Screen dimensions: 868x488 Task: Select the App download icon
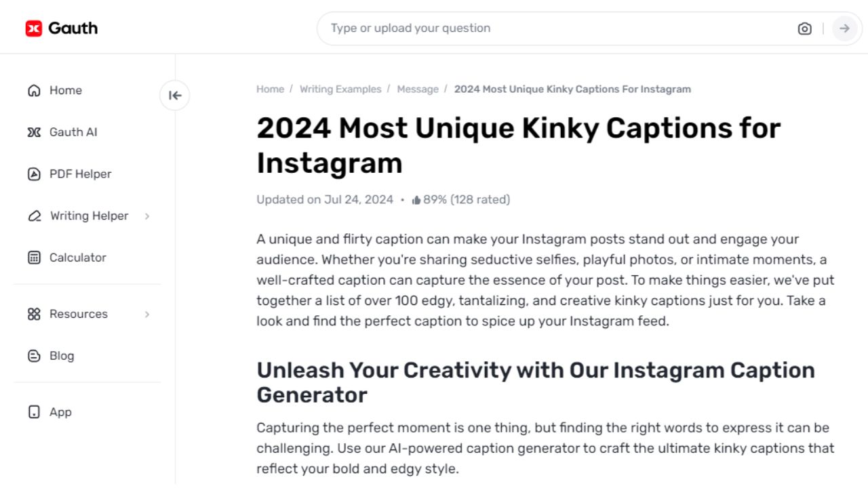click(33, 412)
